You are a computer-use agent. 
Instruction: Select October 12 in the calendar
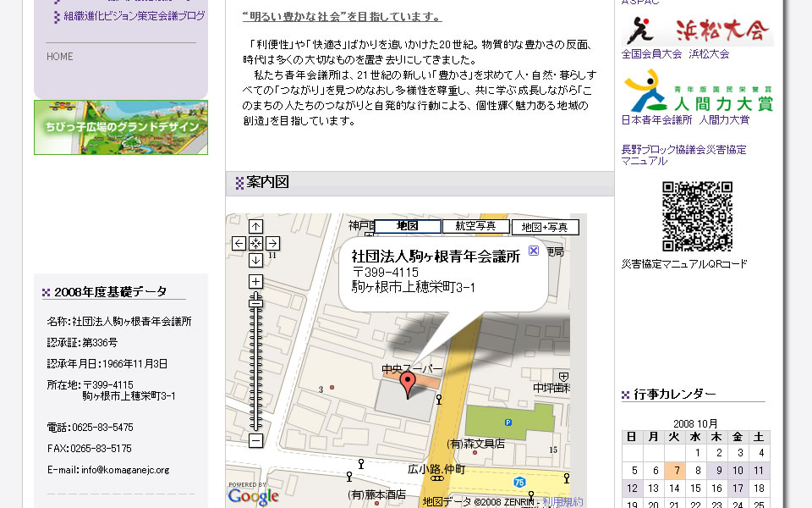tap(633, 488)
